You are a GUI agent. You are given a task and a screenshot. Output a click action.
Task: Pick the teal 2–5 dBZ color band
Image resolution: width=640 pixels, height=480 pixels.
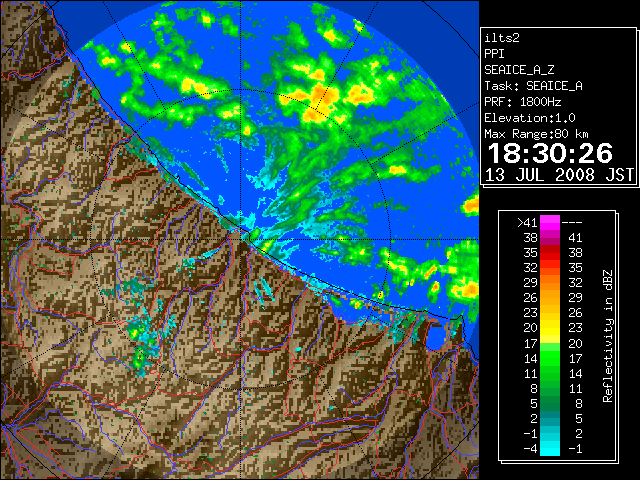coord(550,418)
